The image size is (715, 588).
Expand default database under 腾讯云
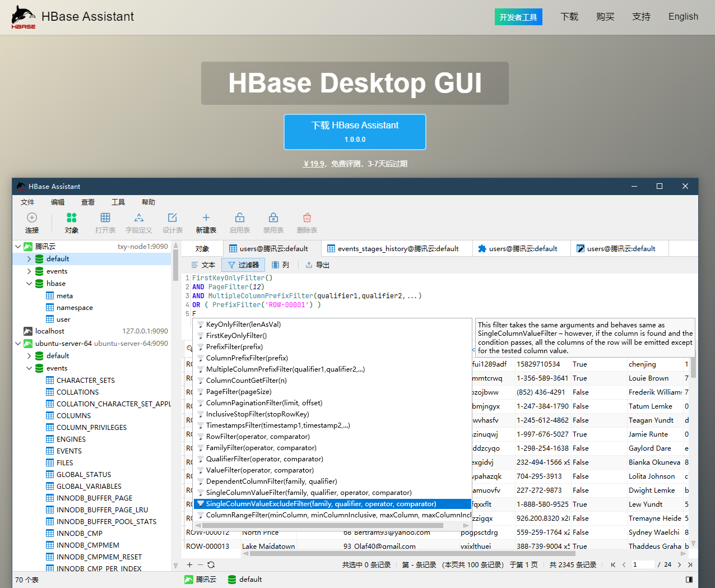pyautogui.click(x=29, y=259)
